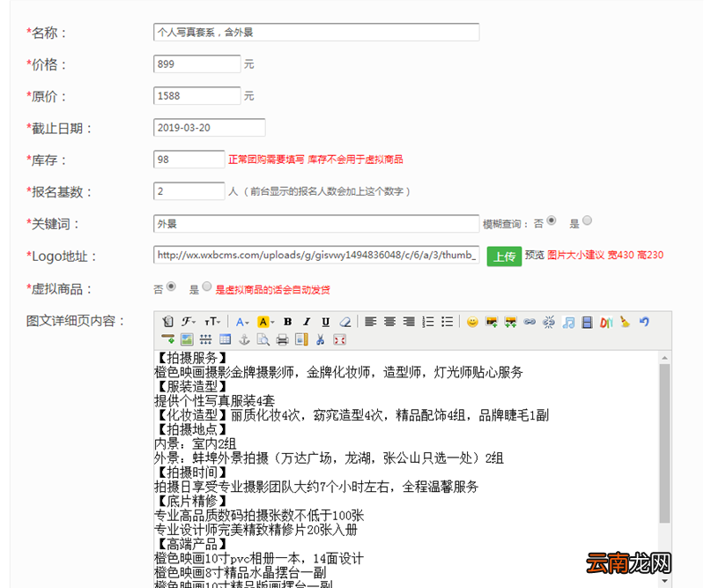The image size is (704, 588).
Task: Open the font family dropdown
Action: click(x=189, y=321)
